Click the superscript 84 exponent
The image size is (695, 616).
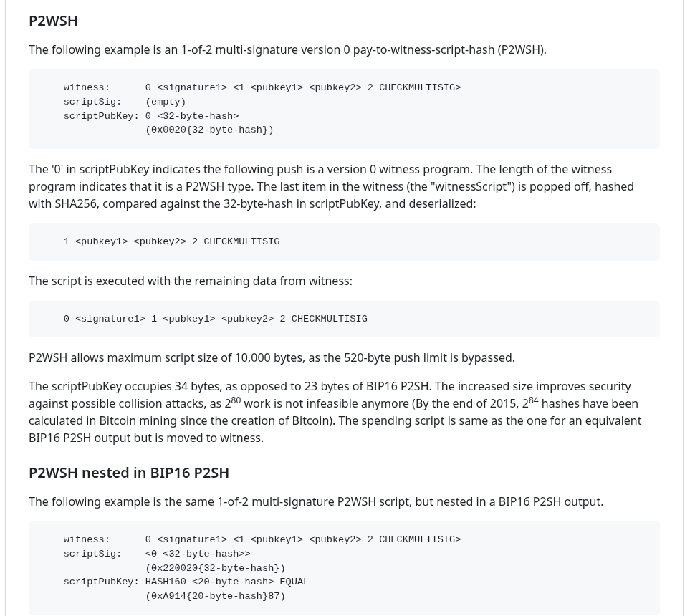tap(533, 400)
